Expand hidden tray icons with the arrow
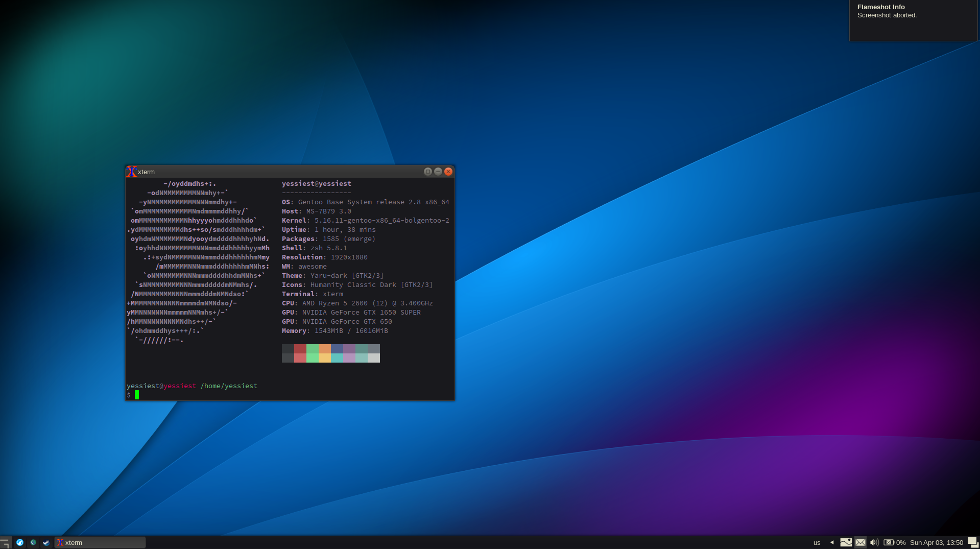Viewport: 980px width, 549px height. [832, 542]
